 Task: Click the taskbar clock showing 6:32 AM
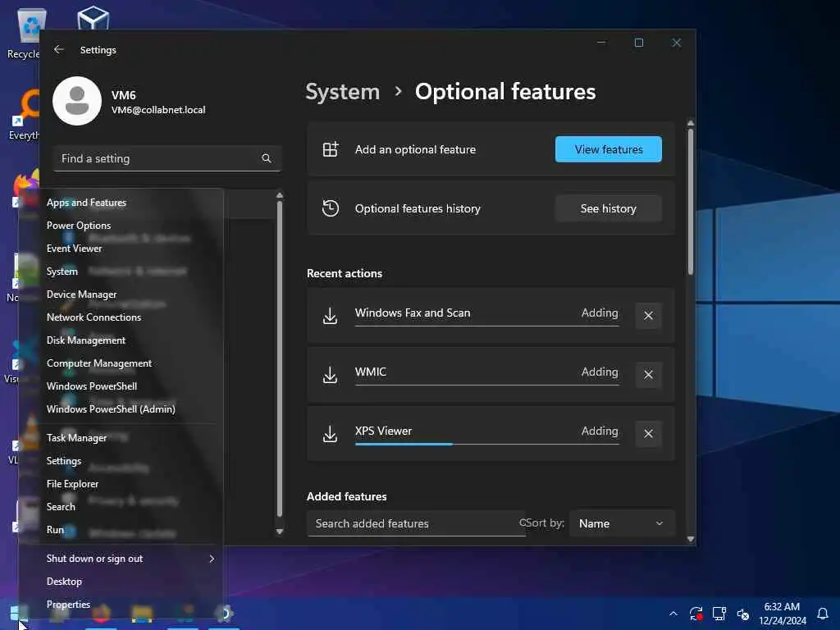tap(782, 614)
